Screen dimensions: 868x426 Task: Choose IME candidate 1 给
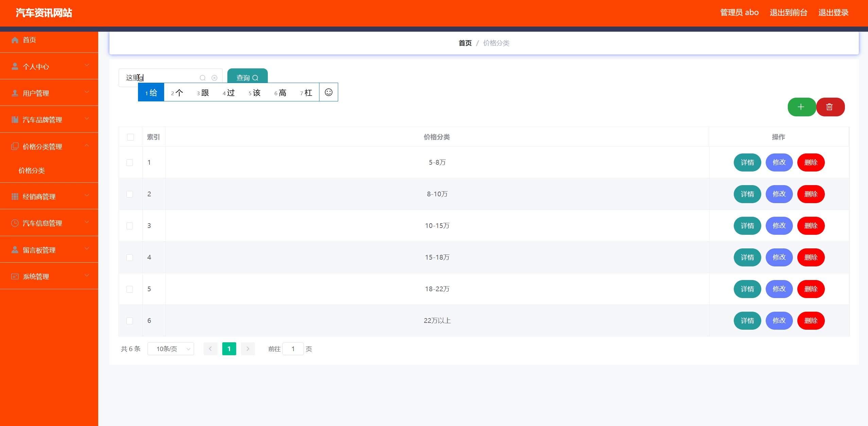[x=151, y=92]
